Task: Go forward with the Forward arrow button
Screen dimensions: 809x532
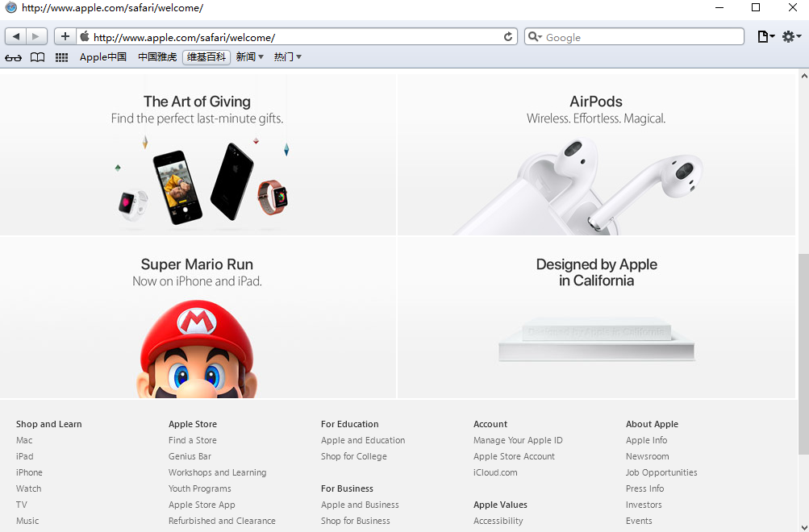Action: [36, 36]
